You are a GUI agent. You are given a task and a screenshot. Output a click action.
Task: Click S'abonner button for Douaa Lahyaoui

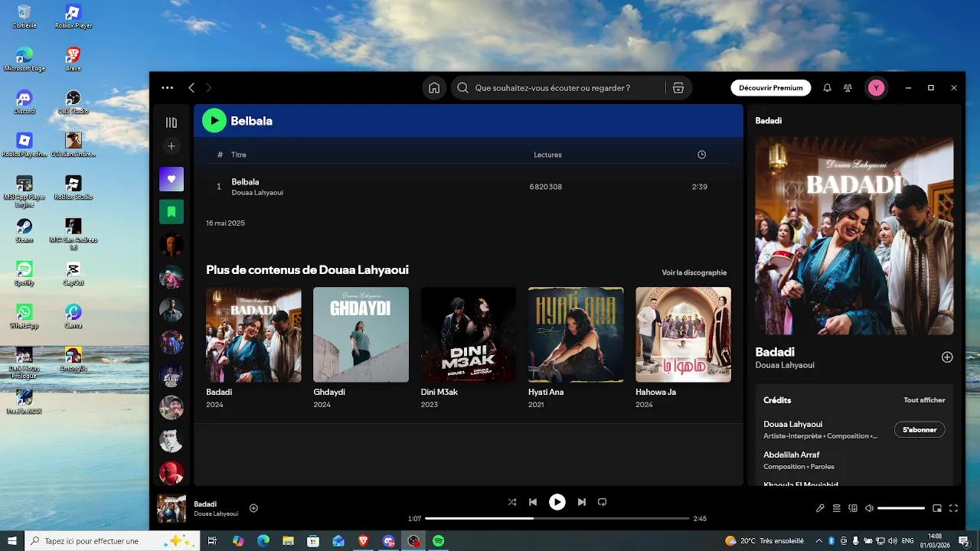pos(920,430)
